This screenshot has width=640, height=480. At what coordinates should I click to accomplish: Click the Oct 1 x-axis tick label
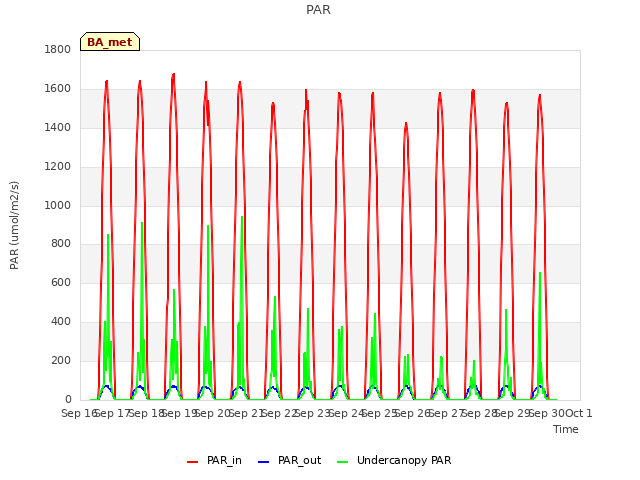(579, 413)
